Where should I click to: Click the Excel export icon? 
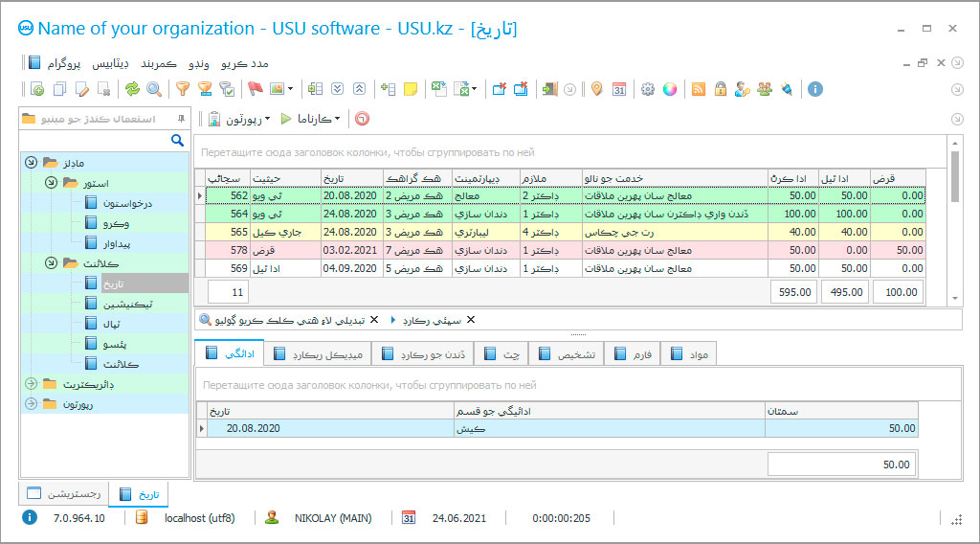tap(438, 89)
